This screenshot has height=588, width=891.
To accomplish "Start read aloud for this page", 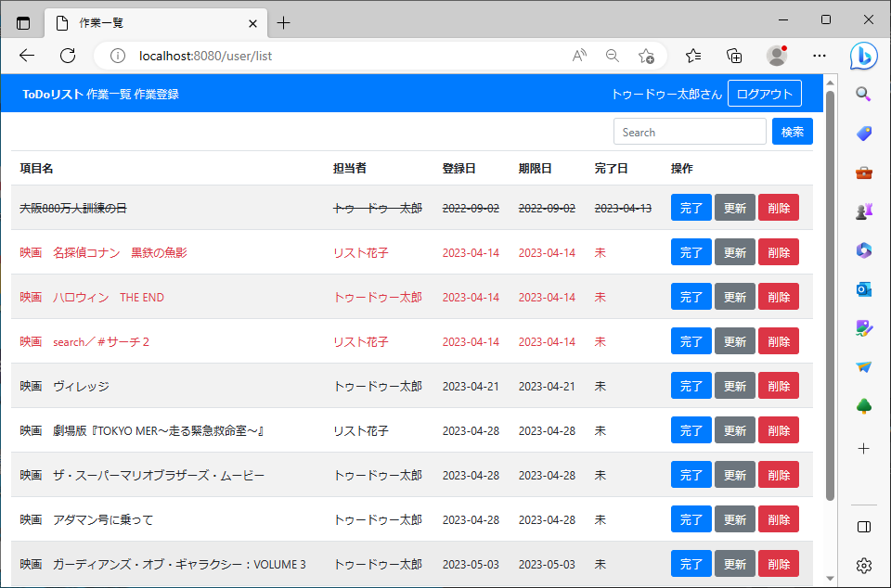I will click(x=579, y=56).
